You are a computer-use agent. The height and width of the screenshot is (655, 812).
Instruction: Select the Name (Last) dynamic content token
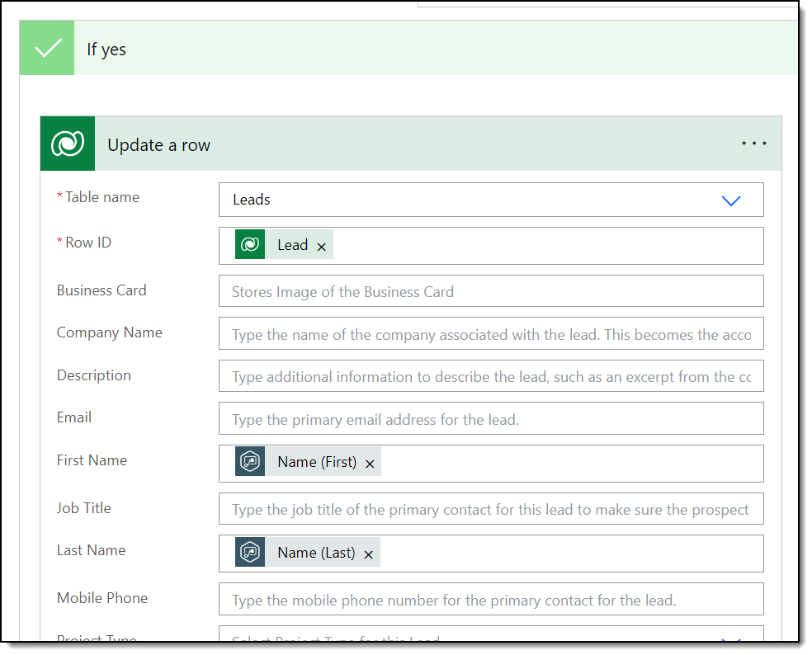point(307,552)
